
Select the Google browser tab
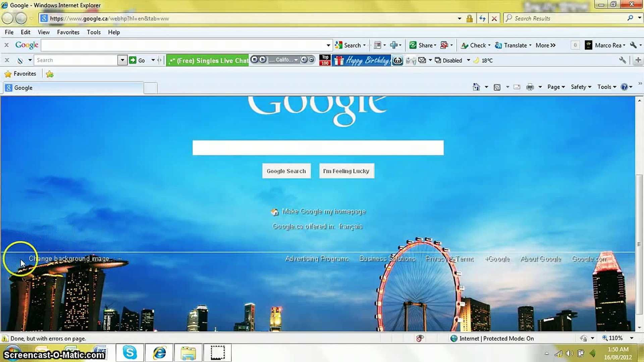[x=73, y=88]
